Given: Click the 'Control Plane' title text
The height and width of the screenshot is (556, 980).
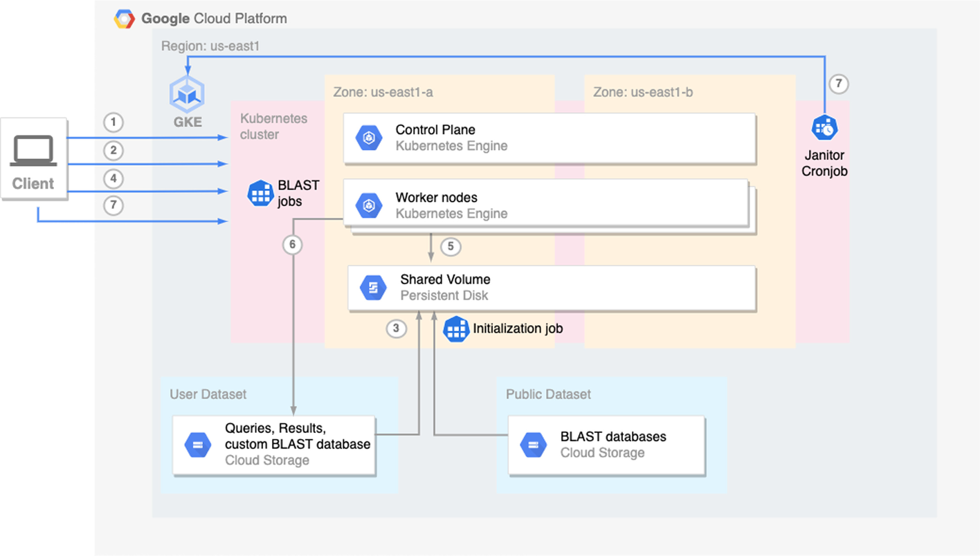Looking at the screenshot, I should (435, 130).
